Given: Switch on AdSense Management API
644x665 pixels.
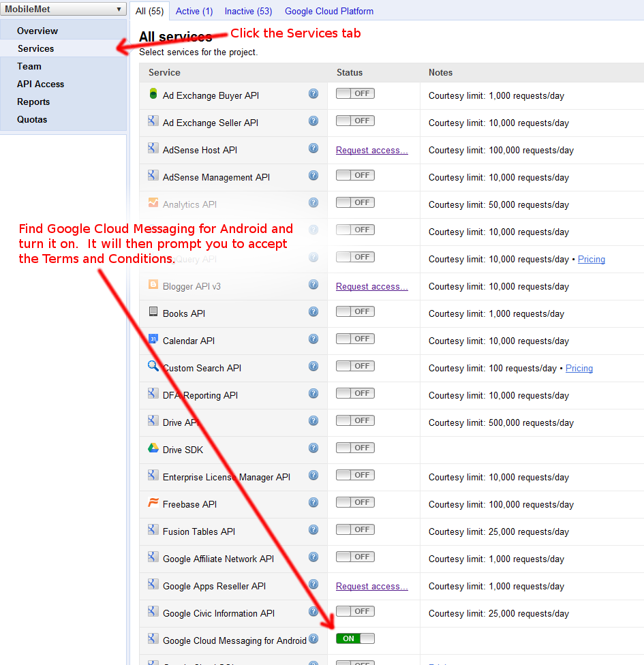Looking at the screenshot, I should click(x=355, y=175).
